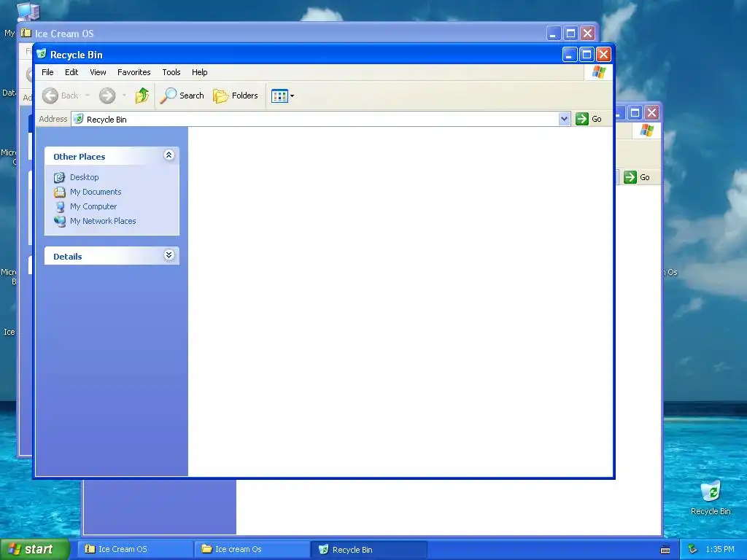Open the Back history dropdown arrow
Viewport: 747px width, 560px height.
tap(88, 96)
